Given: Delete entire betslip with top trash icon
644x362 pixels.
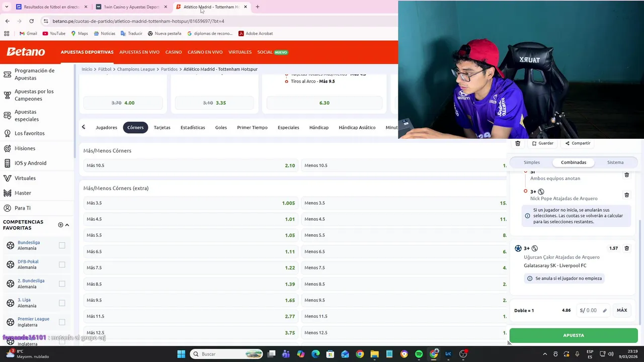Looking at the screenshot, I should 518,143.
